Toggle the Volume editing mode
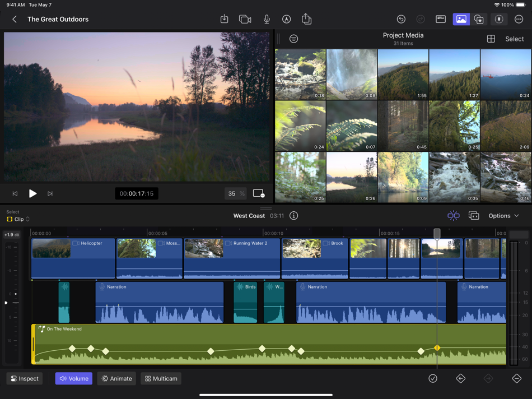The image size is (532, 399). click(x=73, y=378)
